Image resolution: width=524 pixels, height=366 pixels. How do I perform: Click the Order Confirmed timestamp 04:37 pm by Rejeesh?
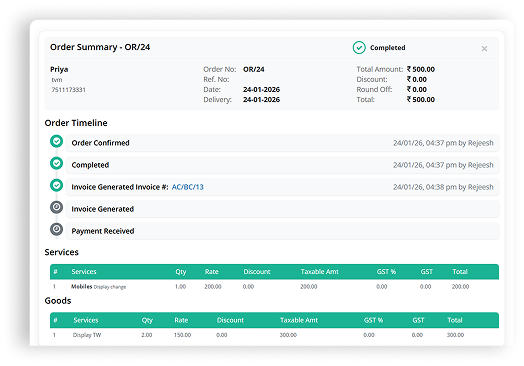pos(443,143)
